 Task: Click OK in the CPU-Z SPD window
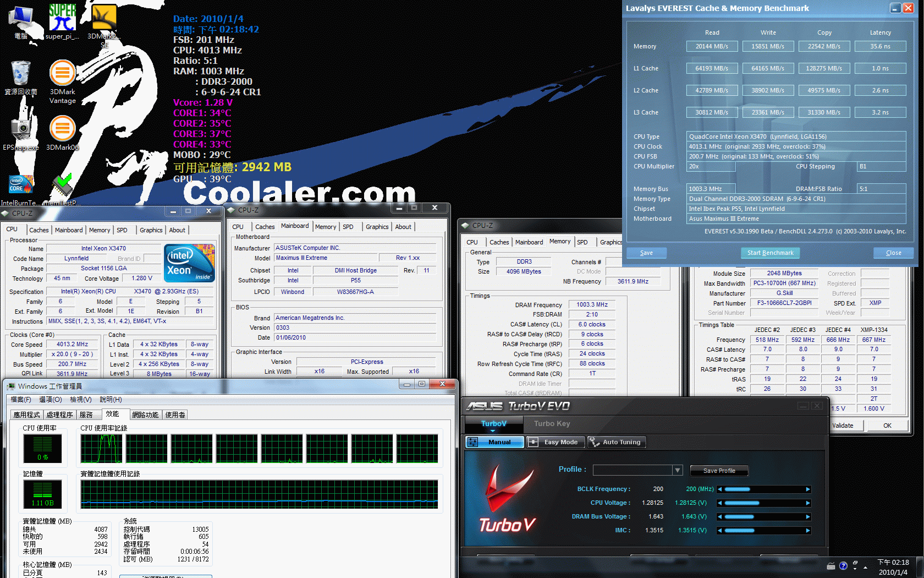pos(887,426)
